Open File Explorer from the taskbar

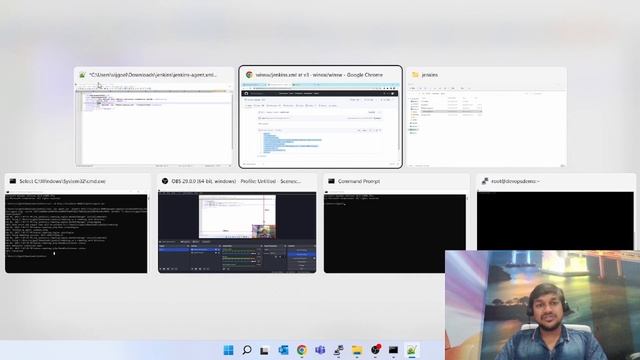click(357, 350)
